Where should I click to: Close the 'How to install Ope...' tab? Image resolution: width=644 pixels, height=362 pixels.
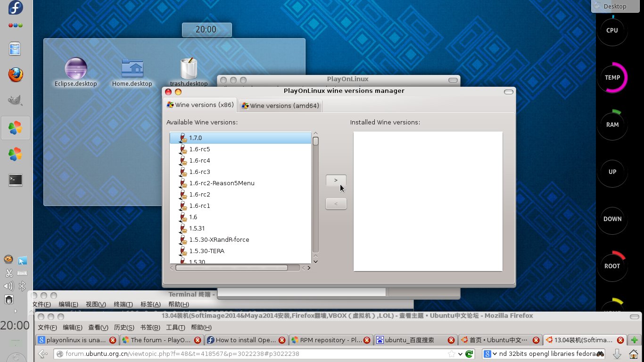pos(282,340)
